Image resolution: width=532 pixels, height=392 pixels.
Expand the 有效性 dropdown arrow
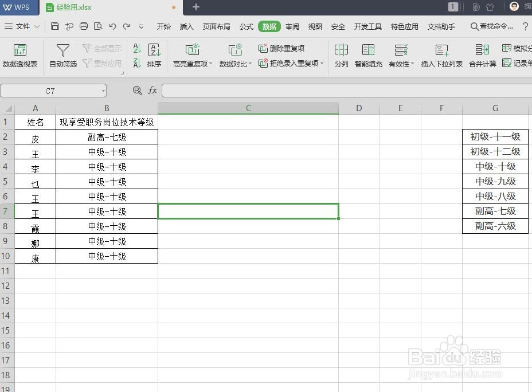click(x=412, y=64)
